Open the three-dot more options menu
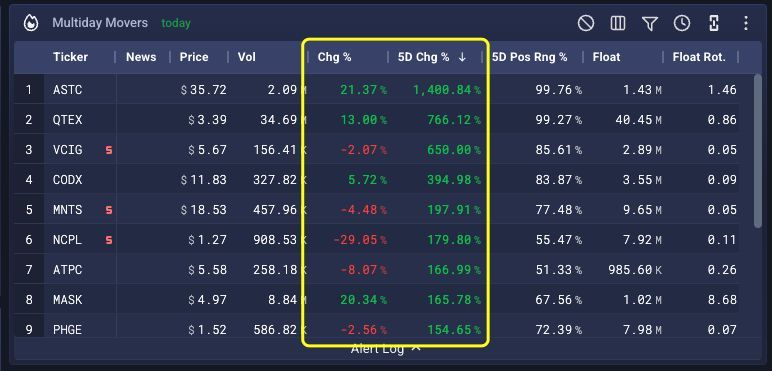The width and height of the screenshot is (772, 371). click(x=746, y=23)
